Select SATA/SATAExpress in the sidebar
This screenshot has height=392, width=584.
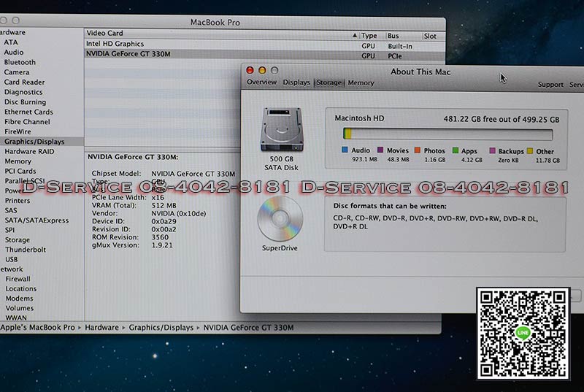tap(36, 220)
